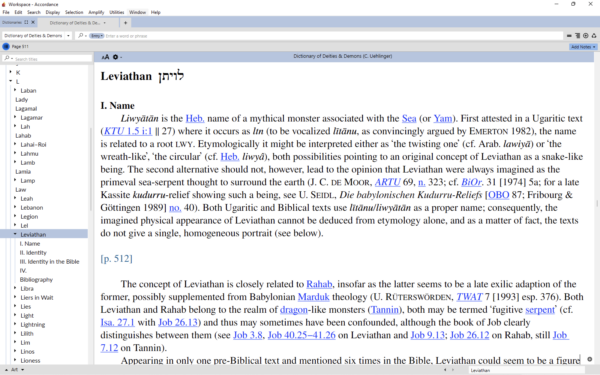Collapse the Leviathan tree entry
Viewport: 600px width, 375px height.
click(x=15, y=234)
